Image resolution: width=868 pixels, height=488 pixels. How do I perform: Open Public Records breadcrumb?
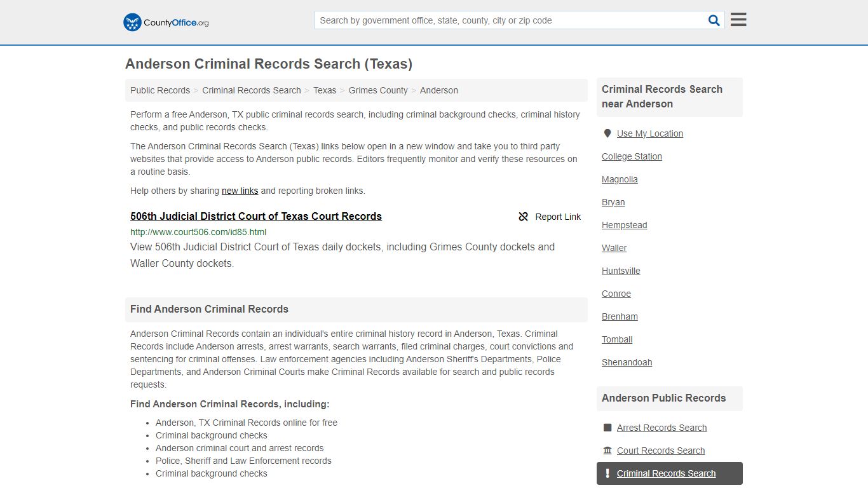pos(160,90)
